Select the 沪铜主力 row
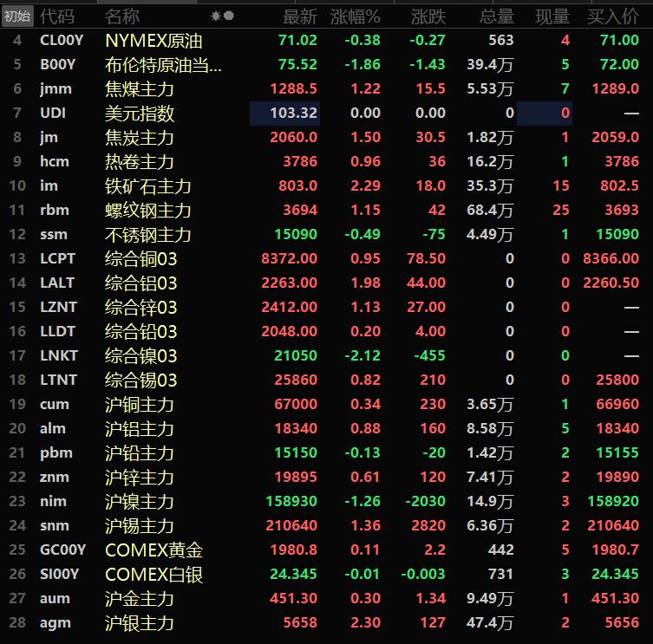653x644 pixels. [x=326, y=404]
